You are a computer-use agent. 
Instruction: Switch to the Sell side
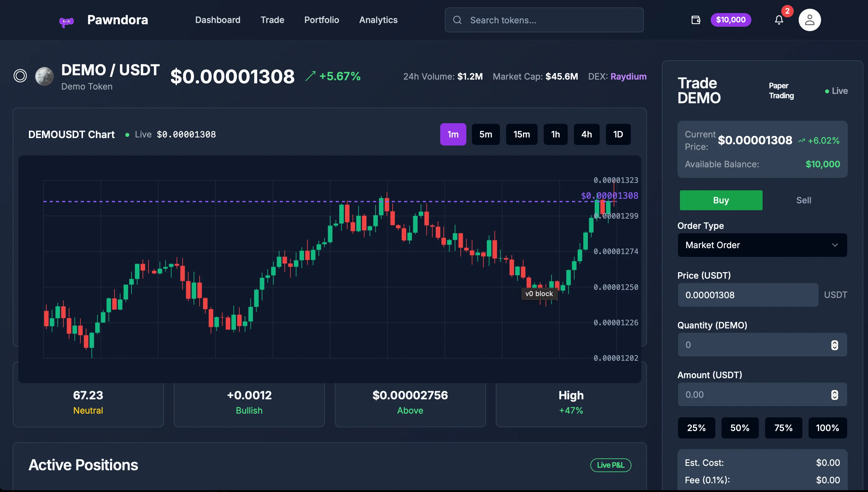[804, 200]
